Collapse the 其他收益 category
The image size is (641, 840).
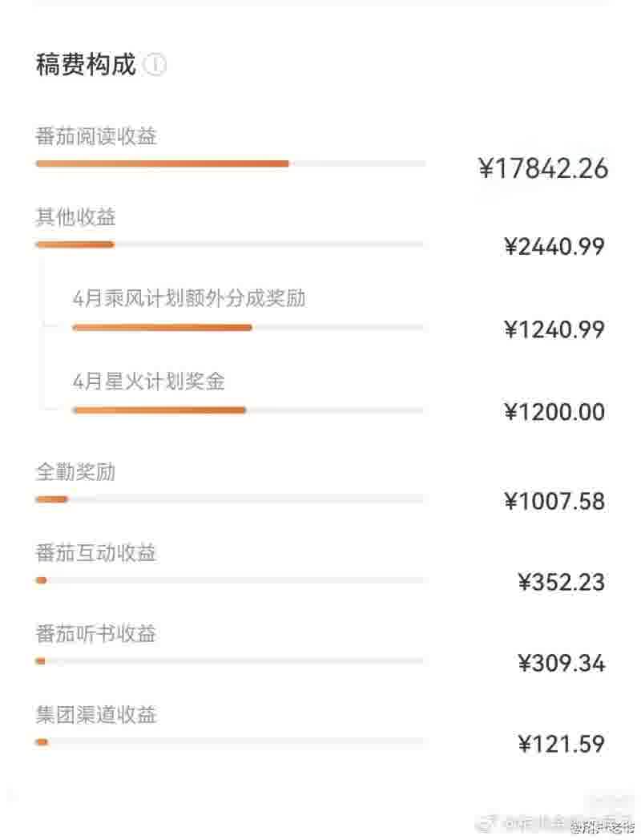point(76,217)
